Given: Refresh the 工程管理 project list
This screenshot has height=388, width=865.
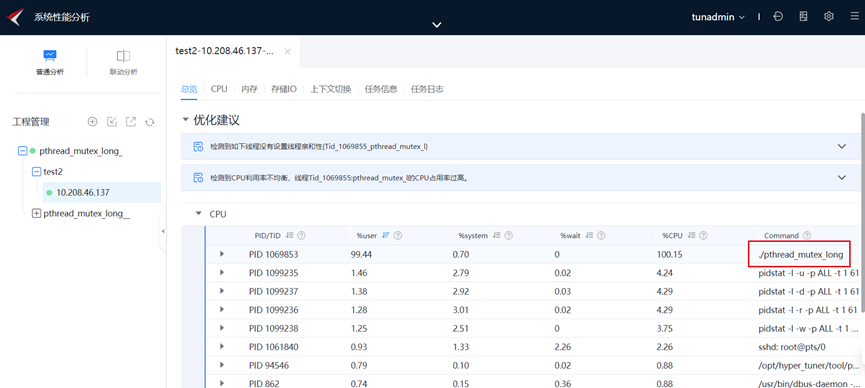Looking at the screenshot, I should [149, 122].
